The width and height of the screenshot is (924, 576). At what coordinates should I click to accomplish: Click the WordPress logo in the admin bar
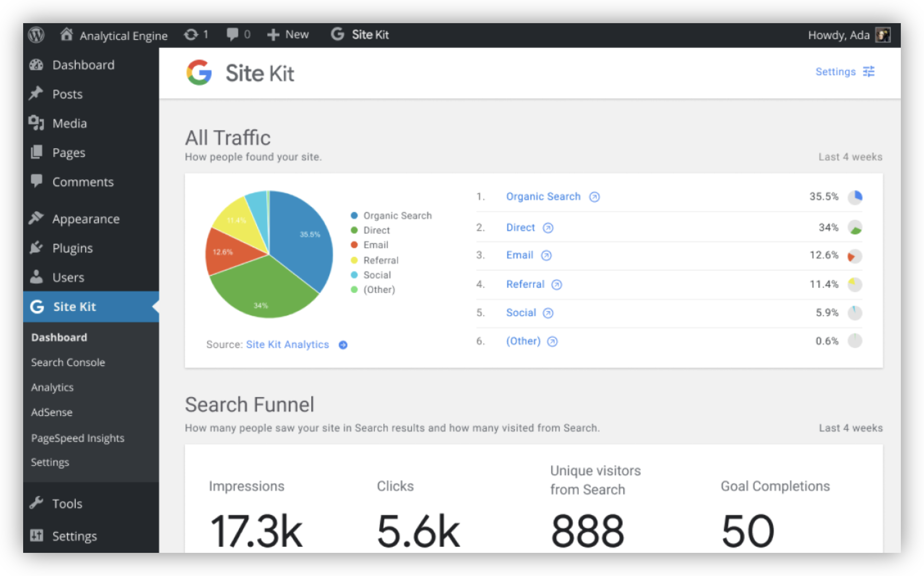(x=36, y=35)
